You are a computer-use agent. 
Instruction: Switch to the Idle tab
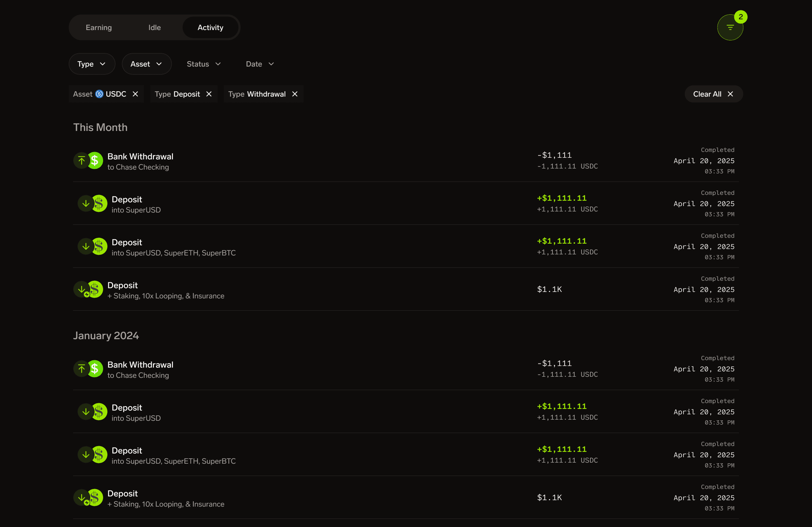pyautogui.click(x=155, y=28)
